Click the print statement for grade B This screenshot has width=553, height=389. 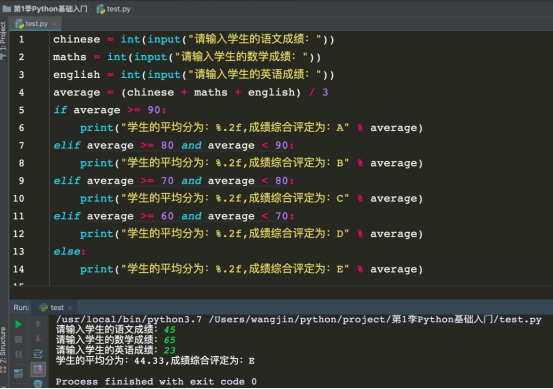pyautogui.click(x=251, y=163)
